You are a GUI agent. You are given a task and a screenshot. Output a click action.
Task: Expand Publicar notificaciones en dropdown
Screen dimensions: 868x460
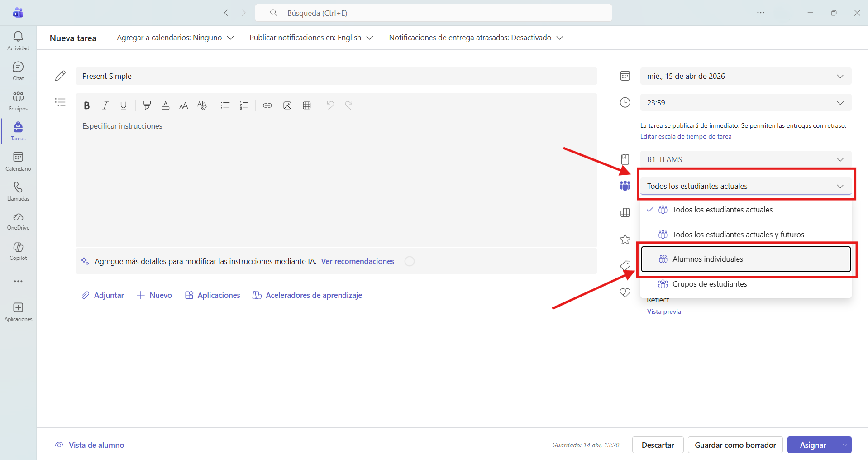click(x=311, y=38)
